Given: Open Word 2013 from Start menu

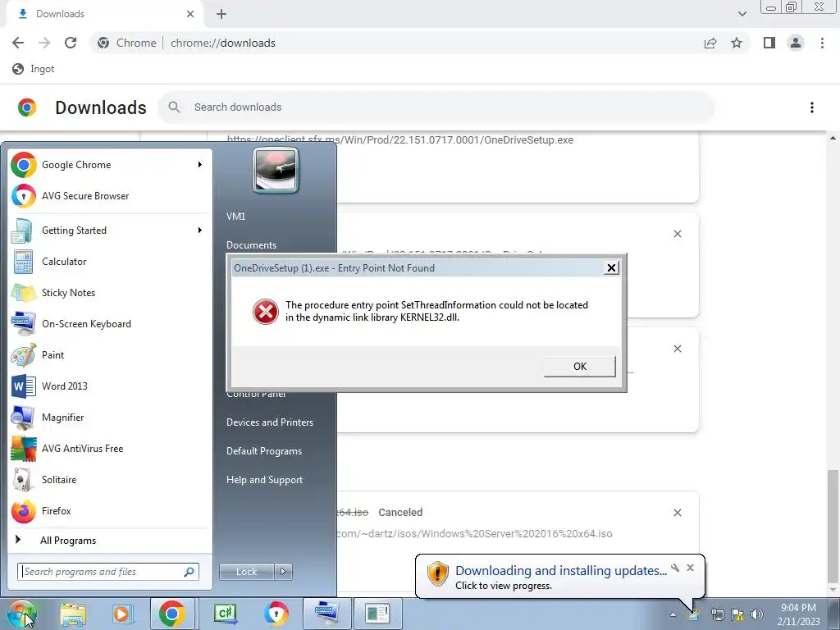Looking at the screenshot, I should pyautogui.click(x=110, y=386).
